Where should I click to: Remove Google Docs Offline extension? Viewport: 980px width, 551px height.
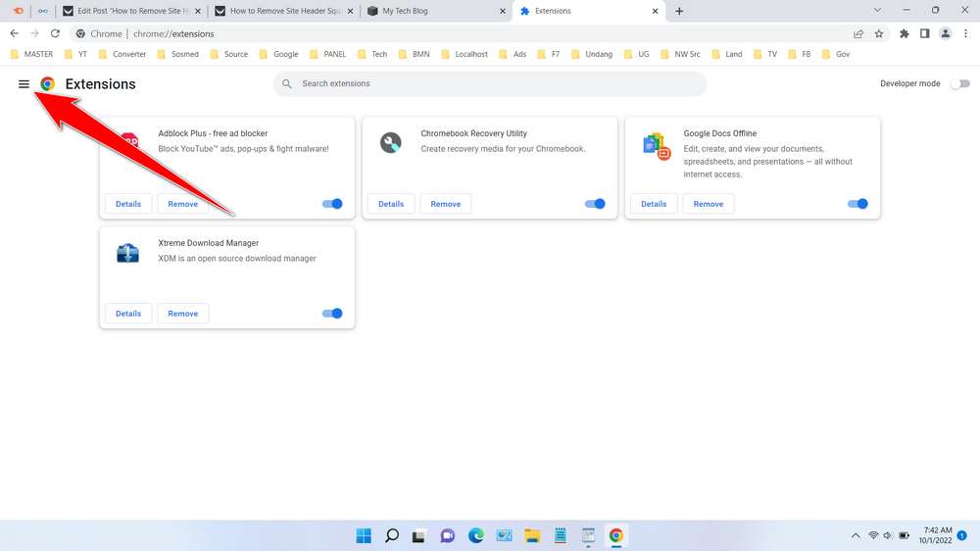(x=709, y=204)
